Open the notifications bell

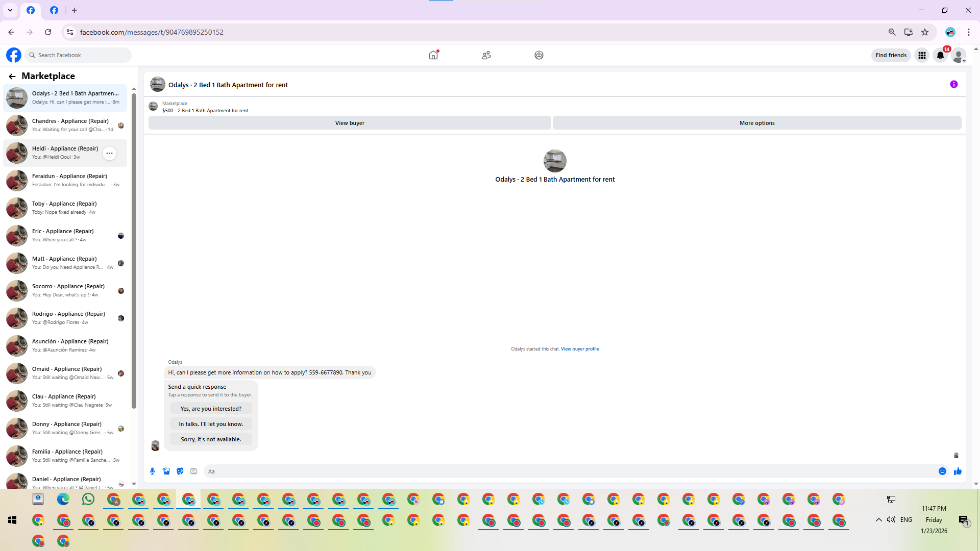tap(940, 55)
